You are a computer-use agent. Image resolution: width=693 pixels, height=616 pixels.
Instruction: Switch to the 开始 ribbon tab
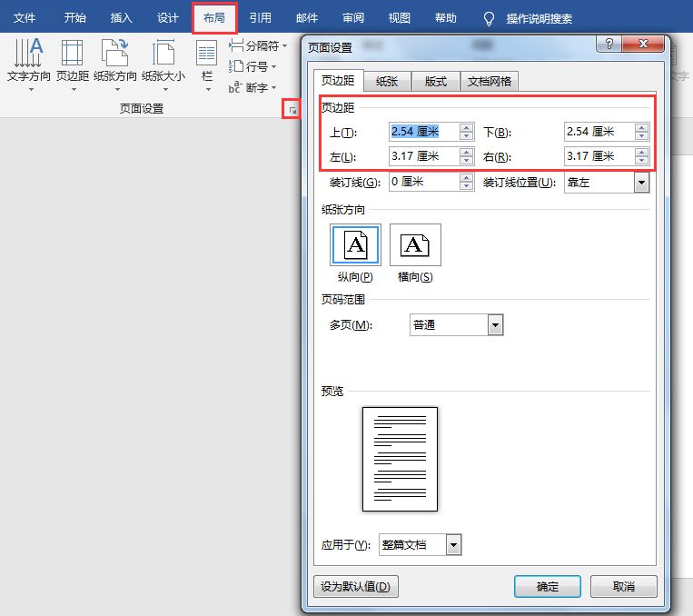tap(74, 18)
